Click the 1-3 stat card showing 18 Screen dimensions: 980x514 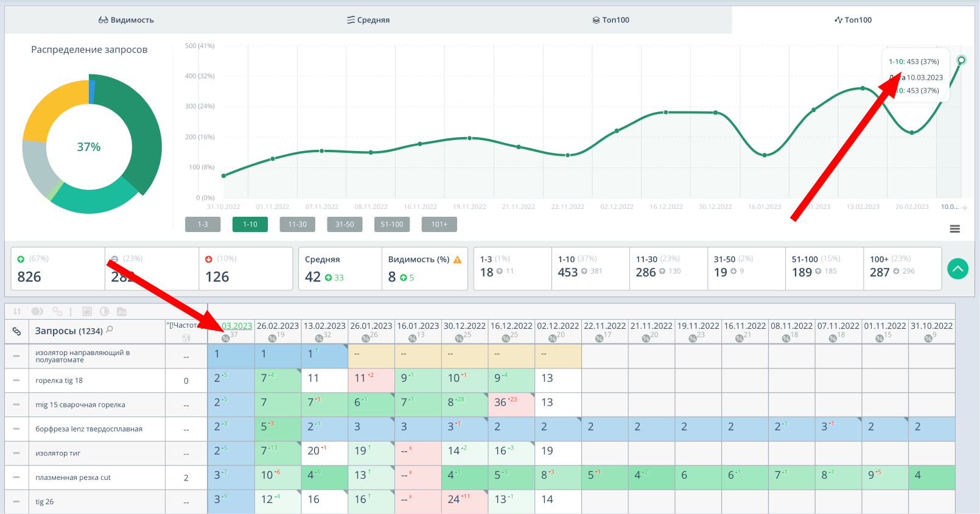tap(513, 269)
